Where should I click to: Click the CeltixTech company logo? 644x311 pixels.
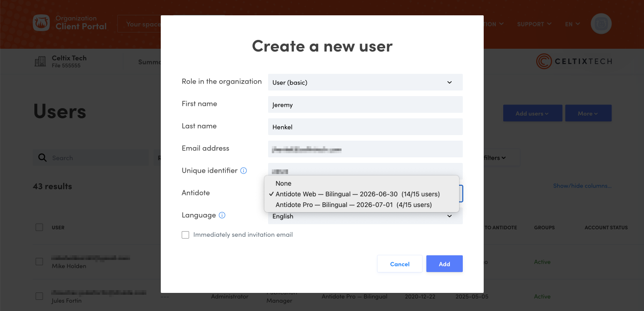click(574, 61)
